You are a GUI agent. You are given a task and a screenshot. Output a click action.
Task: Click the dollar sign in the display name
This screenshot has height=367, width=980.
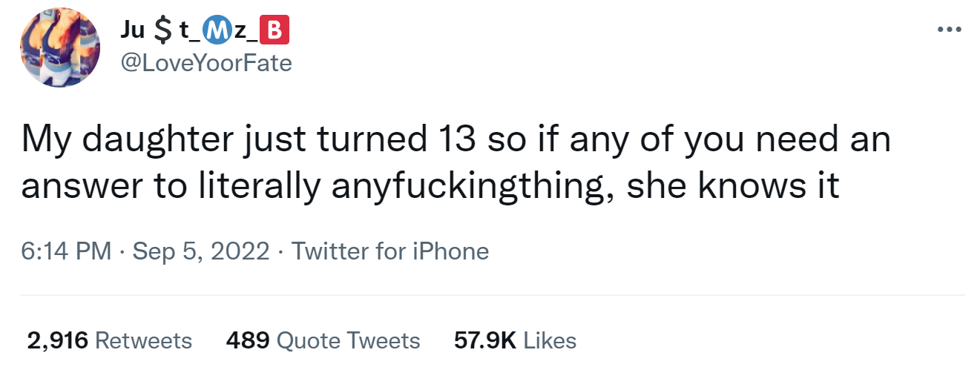[161, 33]
